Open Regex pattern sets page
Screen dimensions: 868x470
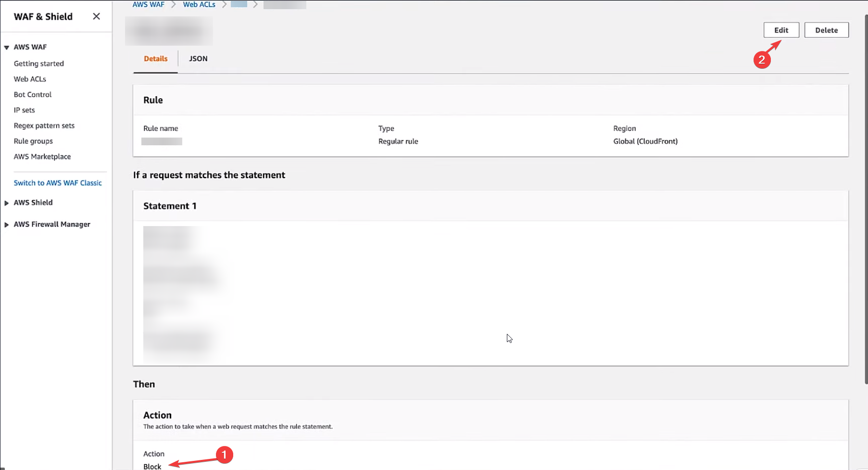pos(44,126)
